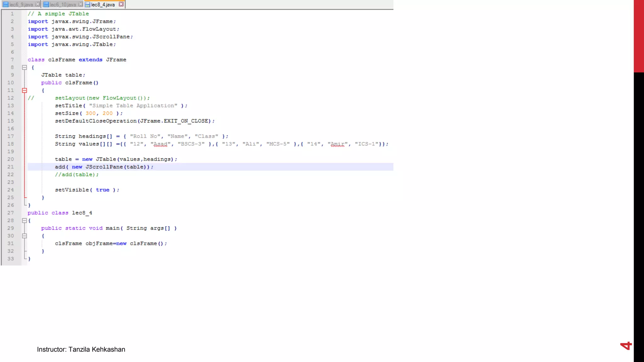Viewport: 644px width, 362px height.
Task: Click the EXIT_ON_CLOSE text in code
Action: tap(186, 121)
